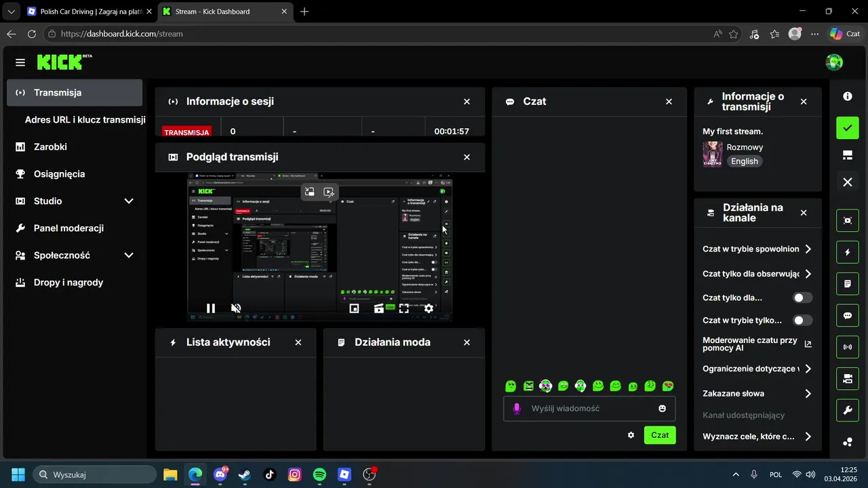Close the Lista aktywności panel

coord(298,342)
